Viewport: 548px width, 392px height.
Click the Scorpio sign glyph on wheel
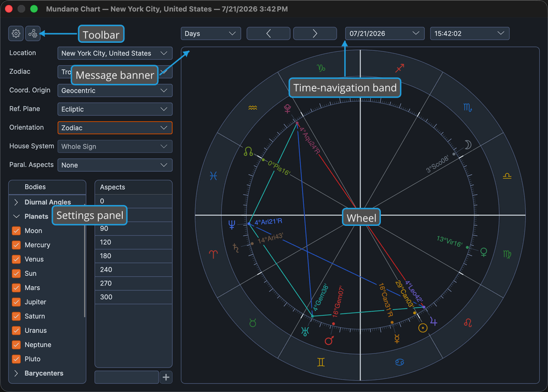click(467, 107)
